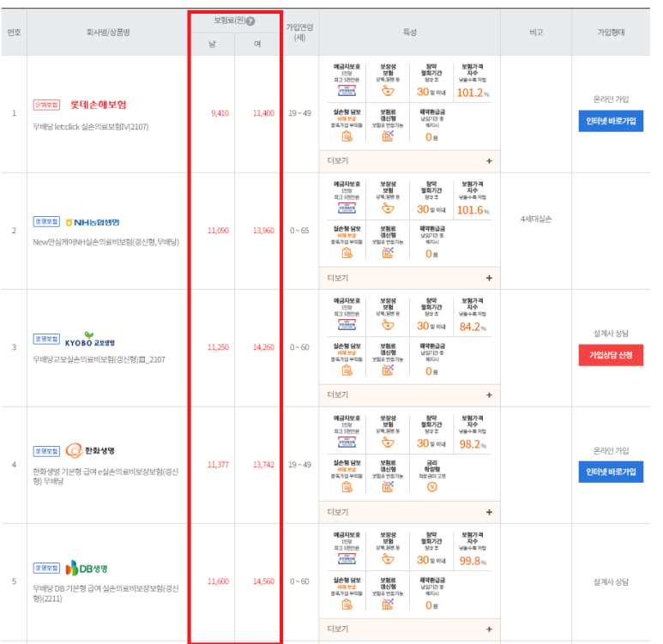Click the 보장성 보험 bowl icon in KYOBO row

(388, 325)
